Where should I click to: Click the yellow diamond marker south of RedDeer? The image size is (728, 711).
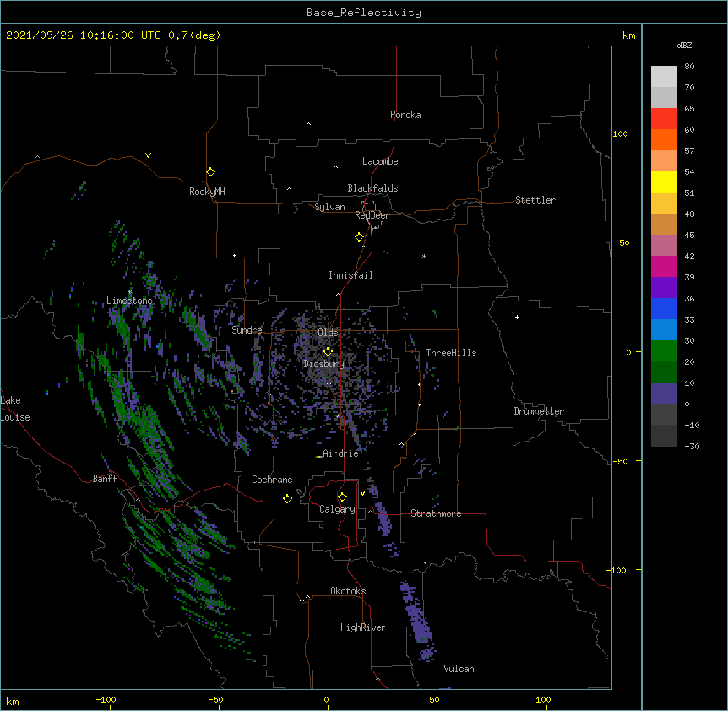359,237
